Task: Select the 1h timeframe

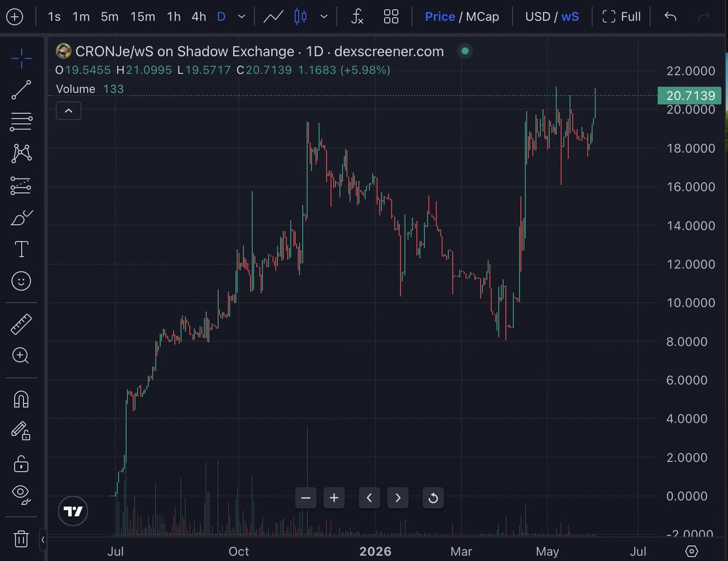Action: tap(174, 17)
